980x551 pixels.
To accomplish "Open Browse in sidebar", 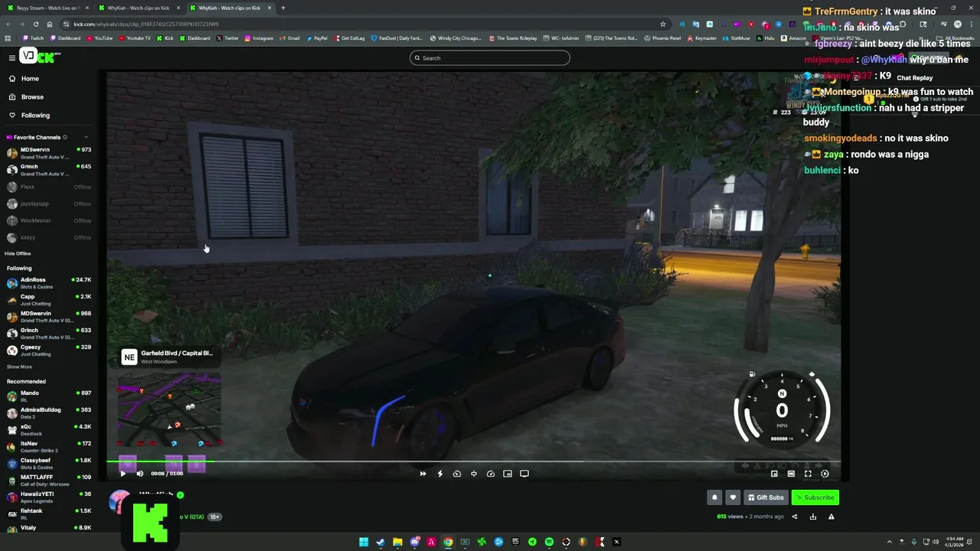I will pyautogui.click(x=32, y=97).
